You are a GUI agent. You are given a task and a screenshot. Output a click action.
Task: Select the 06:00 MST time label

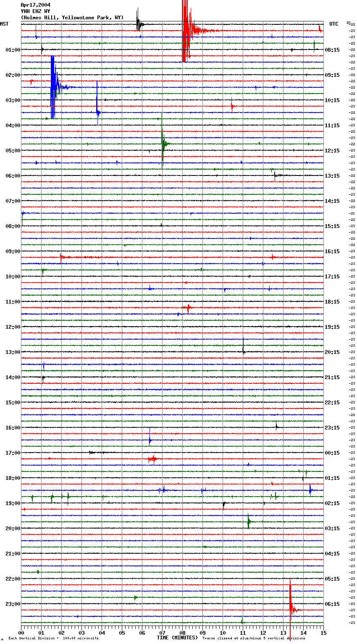coord(13,176)
